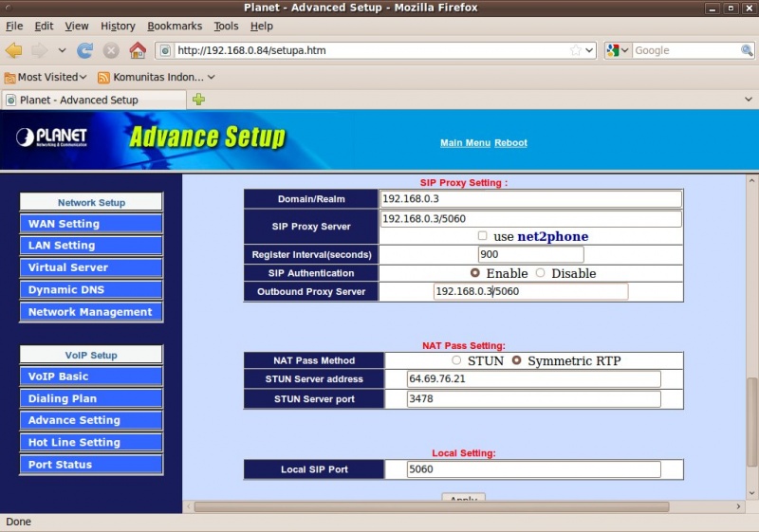Click the reload page icon
This screenshot has width=759, height=532.
coord(85,50)
